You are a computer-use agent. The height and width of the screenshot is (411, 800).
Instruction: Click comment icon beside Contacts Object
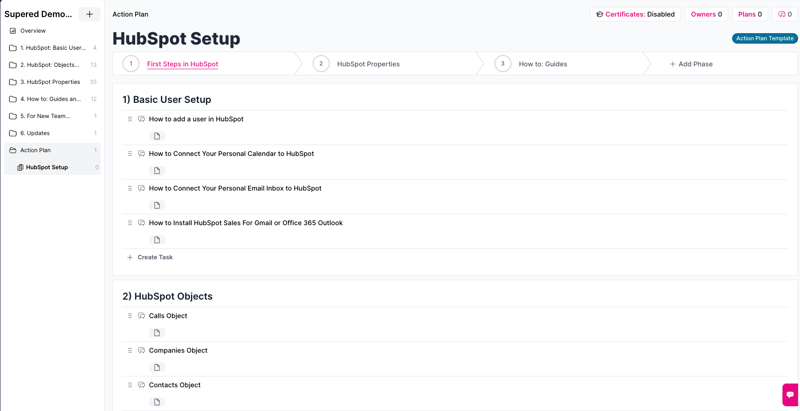click(142, 385)
